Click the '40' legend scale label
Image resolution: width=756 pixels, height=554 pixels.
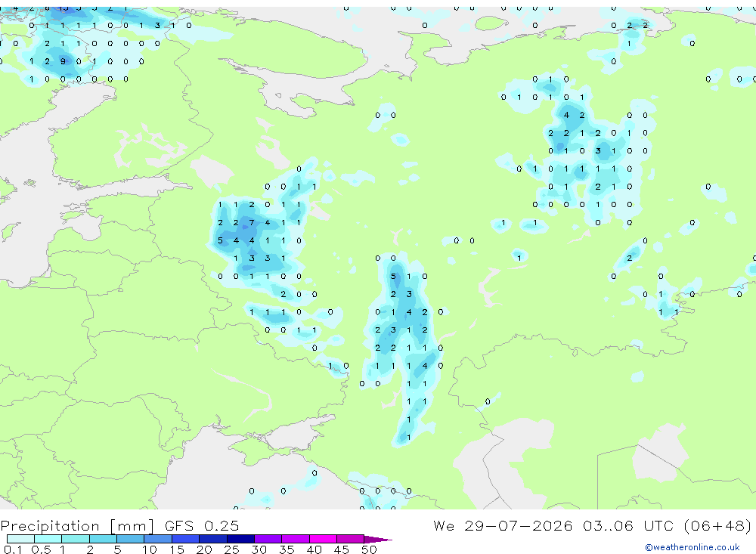(314, 549)
